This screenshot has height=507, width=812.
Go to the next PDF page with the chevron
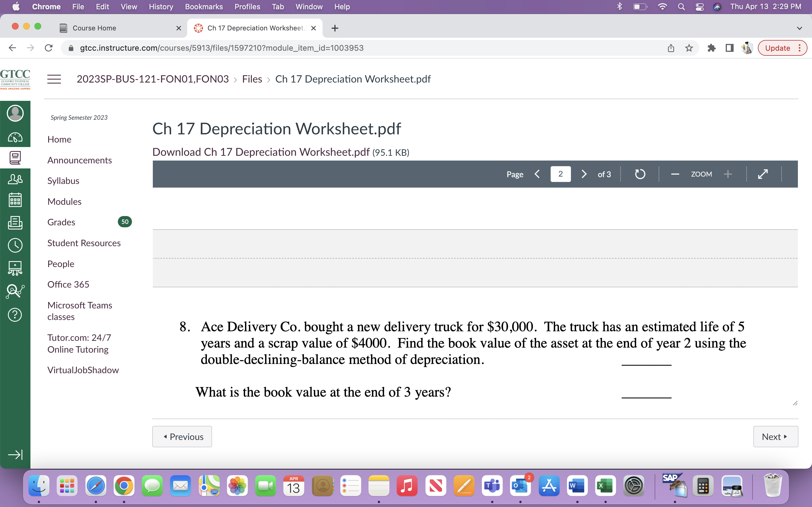(584, 174)
